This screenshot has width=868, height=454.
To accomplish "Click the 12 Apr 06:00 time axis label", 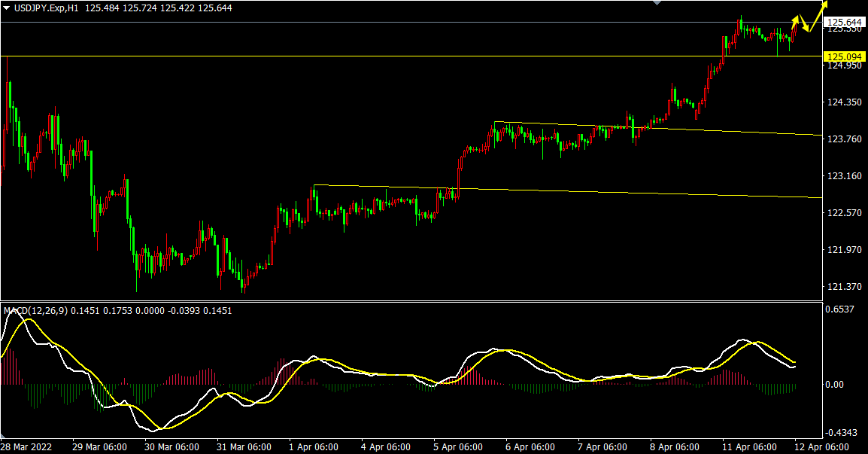I will click(x=820, y=446).
